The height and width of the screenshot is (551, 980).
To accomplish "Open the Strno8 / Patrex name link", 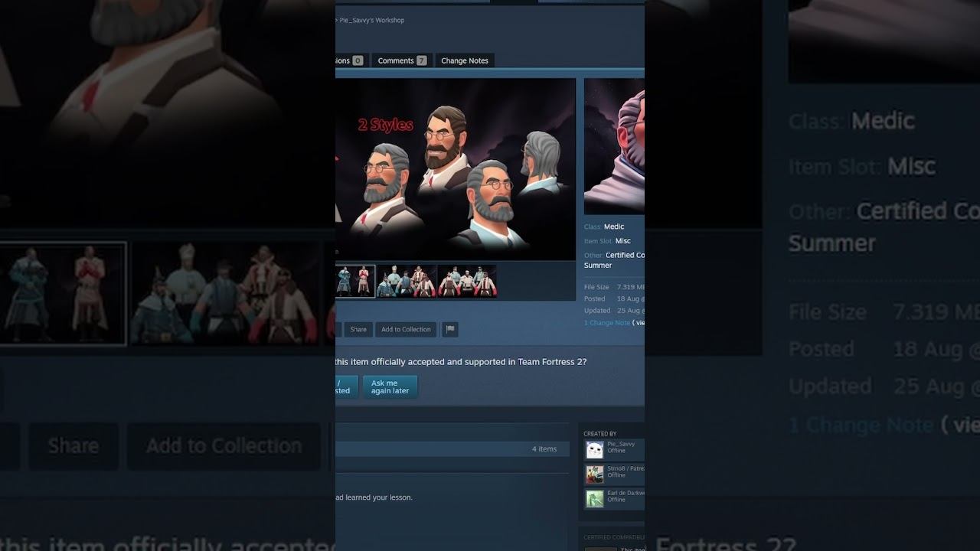I will point(626,468).
